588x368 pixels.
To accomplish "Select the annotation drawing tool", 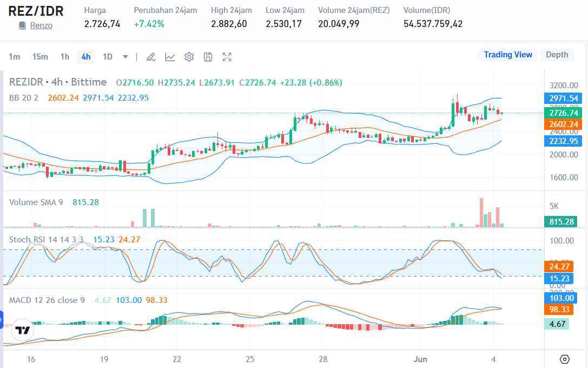I will pyautogui.click(x=151, y=56).
